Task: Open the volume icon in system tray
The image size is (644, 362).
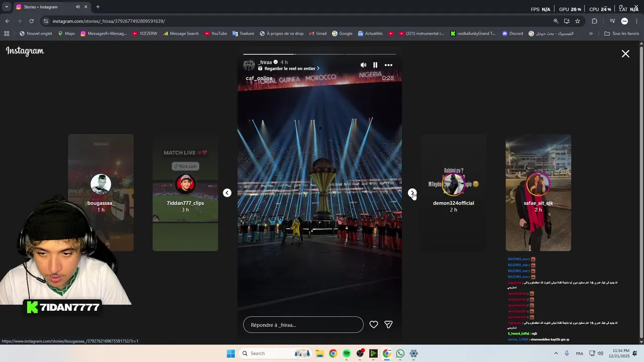Action: (600, 353)
